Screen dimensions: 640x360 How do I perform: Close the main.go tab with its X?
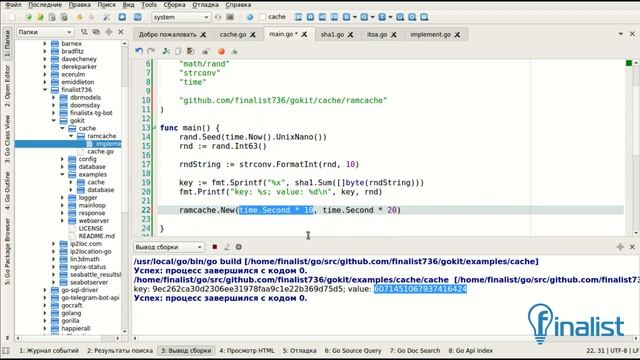coord(304,34)
